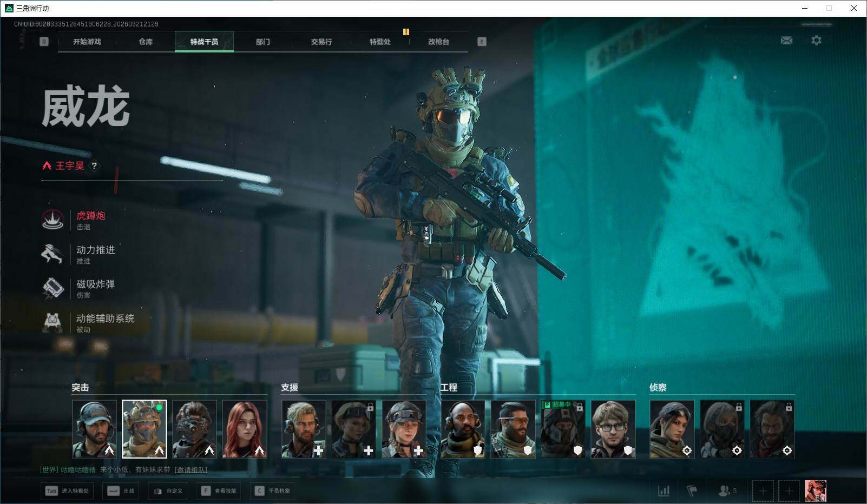Select the 工程 operator wearing orange glasses
Viewport: 867px width, 504px height.
coord(513,429)
